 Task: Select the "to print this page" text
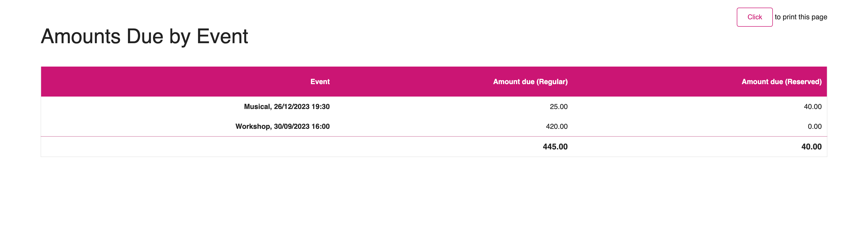tap(800, 17)
